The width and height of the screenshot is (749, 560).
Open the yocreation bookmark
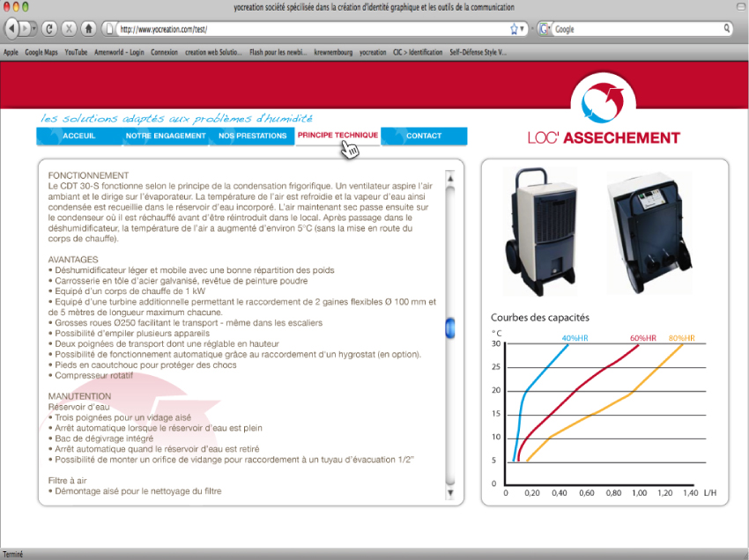373,53
